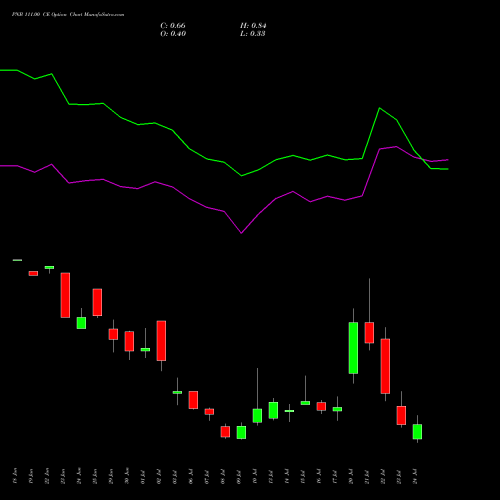This screenshot has height=500, width=500.
Task: Click the low value 'L: 0.33'
Action: 253,34
